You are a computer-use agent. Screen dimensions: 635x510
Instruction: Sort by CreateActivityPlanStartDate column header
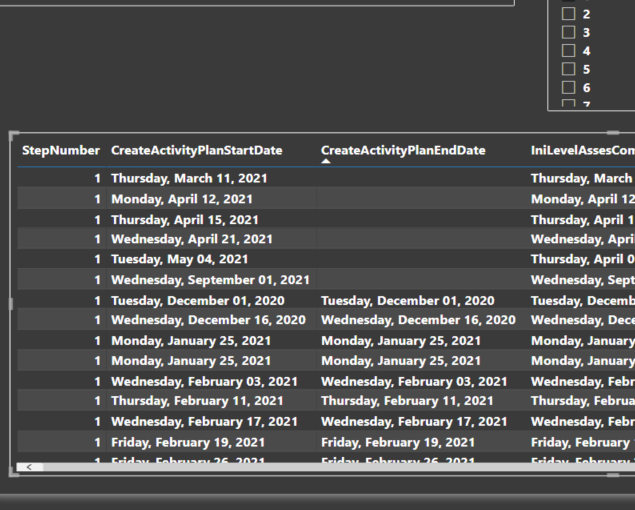196,151
